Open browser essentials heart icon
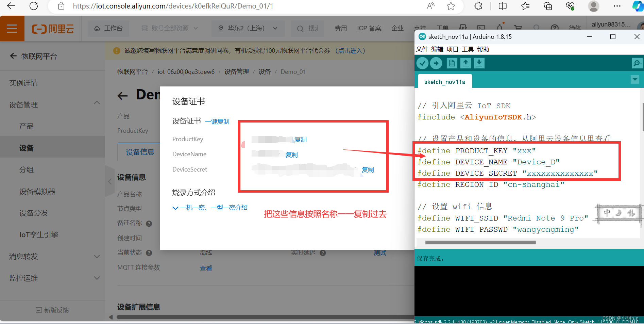This screenshot has width=644, height=324. [x=570, y=6]
